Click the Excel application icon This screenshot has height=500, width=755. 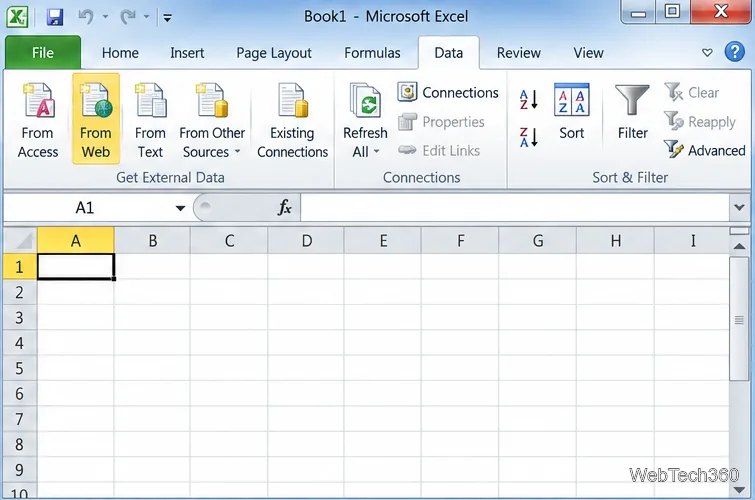pyautogui.click(x=17, y=17)
